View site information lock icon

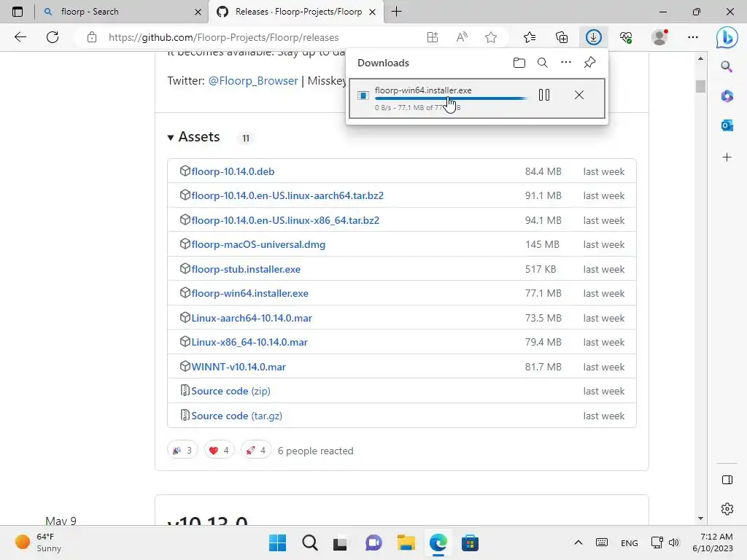coord(92,37)
